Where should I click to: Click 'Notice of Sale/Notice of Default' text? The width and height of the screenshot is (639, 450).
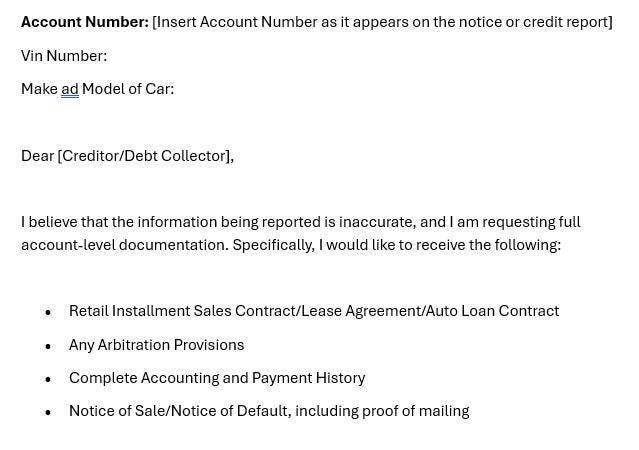click(x=178, y=411)
